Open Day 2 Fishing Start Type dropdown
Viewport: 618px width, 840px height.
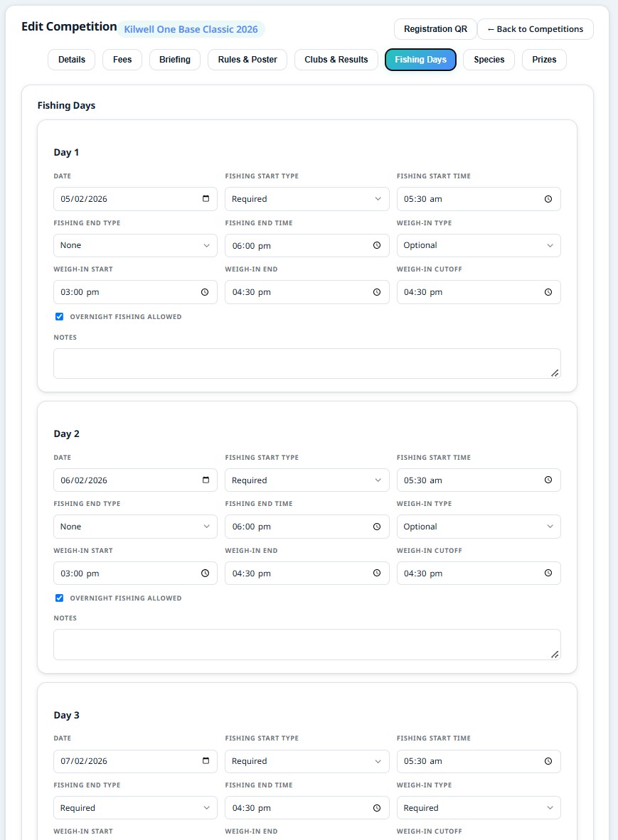307,480
